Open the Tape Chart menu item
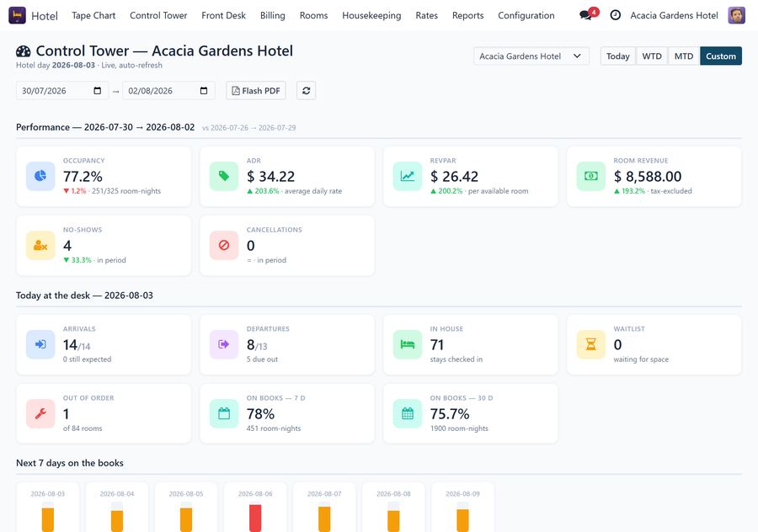This screenshot has width=758, height=532. click(x=93, y=15)
